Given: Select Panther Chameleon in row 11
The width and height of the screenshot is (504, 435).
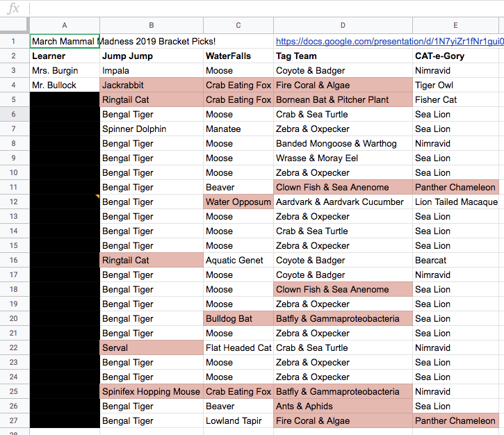Looking at the screenshot, I should 455,188.
